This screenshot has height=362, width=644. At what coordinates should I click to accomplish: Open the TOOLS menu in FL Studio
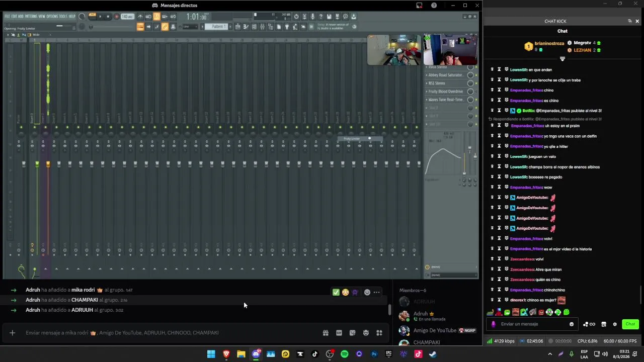pos(63,17)
